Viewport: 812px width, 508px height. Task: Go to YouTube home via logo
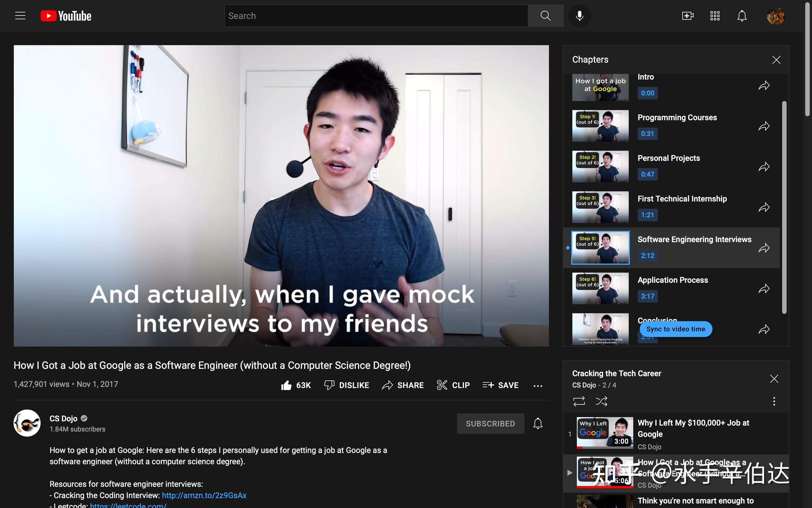66,16
